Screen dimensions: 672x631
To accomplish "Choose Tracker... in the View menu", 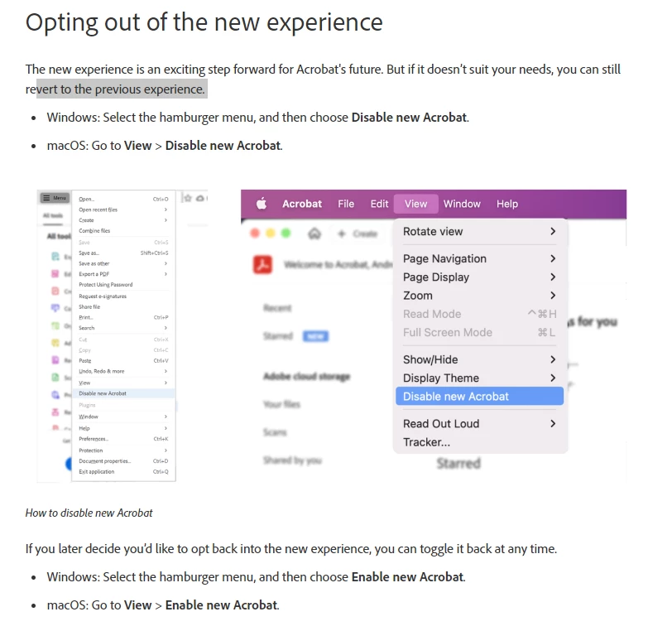I will [426, 442].
